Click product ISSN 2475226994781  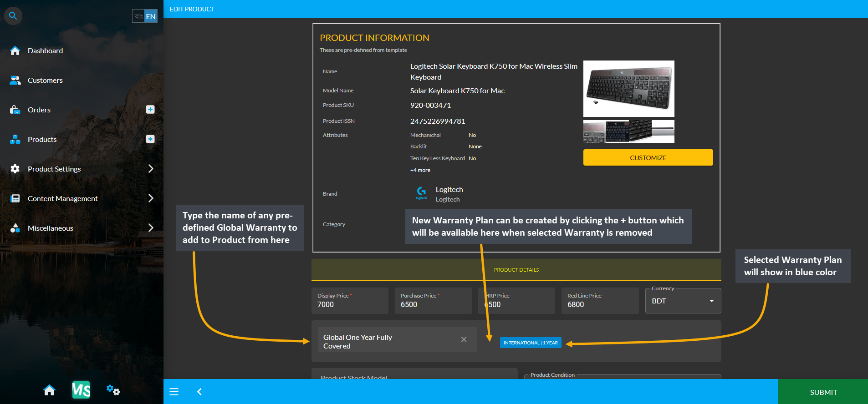point(438,121)
